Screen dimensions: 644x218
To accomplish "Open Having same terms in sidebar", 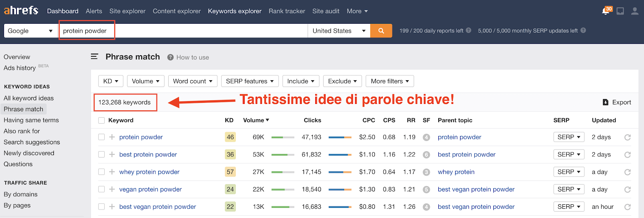I will coord(31,120).
